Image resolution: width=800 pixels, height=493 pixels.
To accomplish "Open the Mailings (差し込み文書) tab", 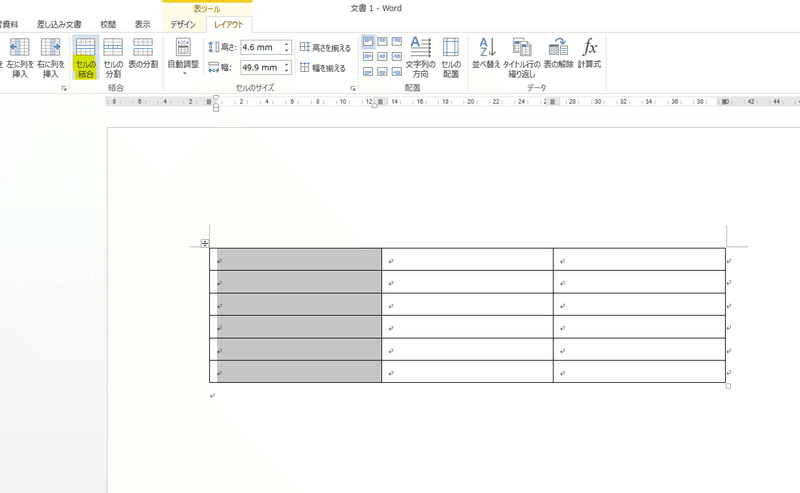I will [x=59, y=24].
